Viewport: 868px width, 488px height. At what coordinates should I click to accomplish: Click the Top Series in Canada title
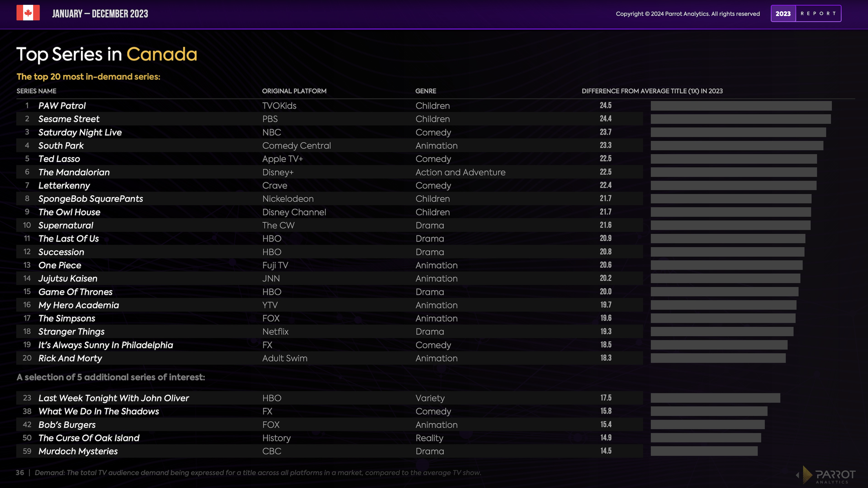pos(107,54)
